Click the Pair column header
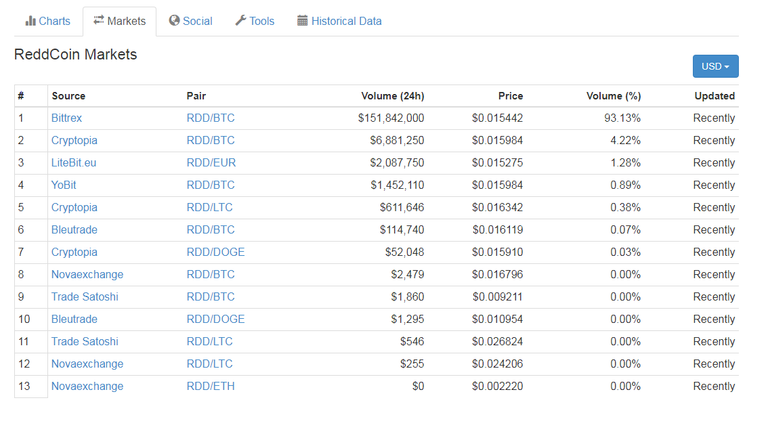The width and height of the screenshot is (768, 423). pyautogui.click(x=196, y=96)
